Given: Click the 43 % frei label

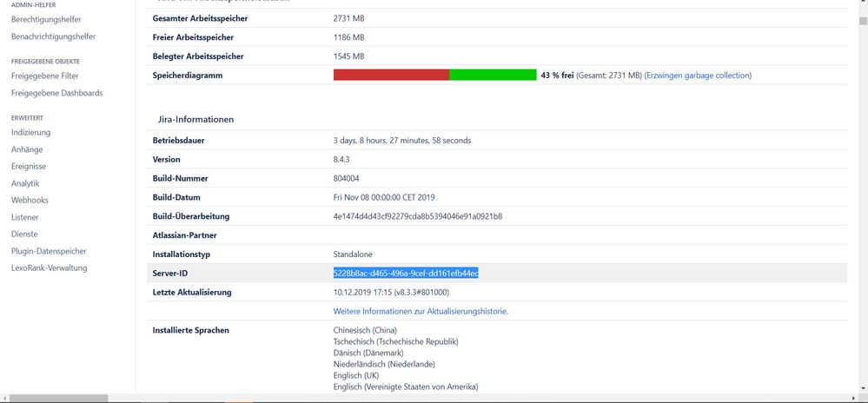Looking at the screenshot, I should point(557,76).
